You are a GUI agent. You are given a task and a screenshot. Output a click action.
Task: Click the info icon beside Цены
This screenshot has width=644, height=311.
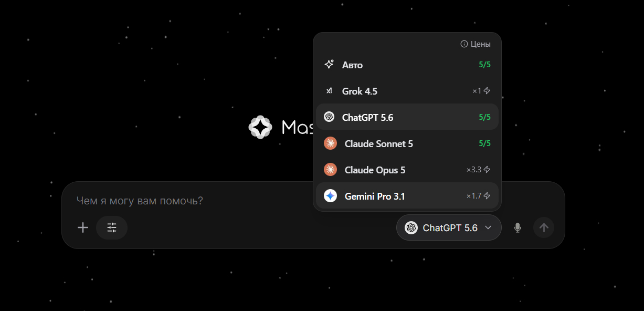tap(464, 44)
